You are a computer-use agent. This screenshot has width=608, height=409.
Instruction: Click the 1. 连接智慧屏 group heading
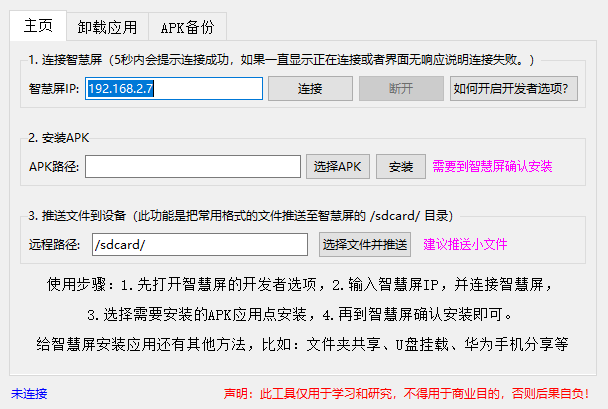[x=66, y=60]
